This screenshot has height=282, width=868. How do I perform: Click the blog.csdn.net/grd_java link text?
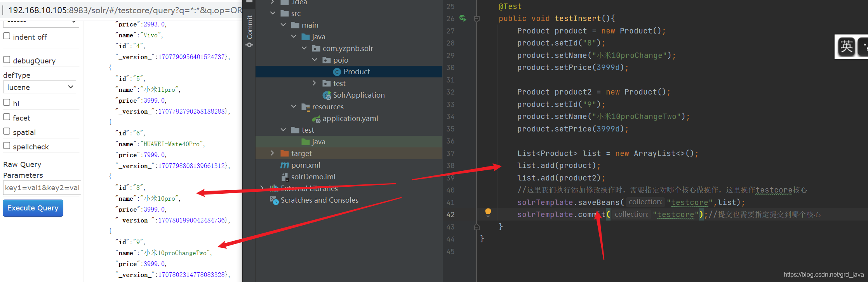click(x=823, y=275)
